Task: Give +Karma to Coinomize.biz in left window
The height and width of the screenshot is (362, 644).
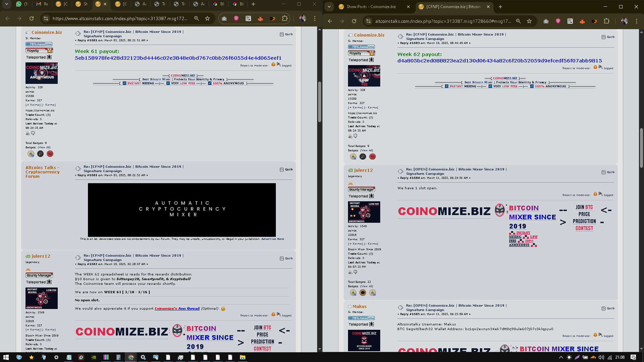Action: tap(33, 105)
